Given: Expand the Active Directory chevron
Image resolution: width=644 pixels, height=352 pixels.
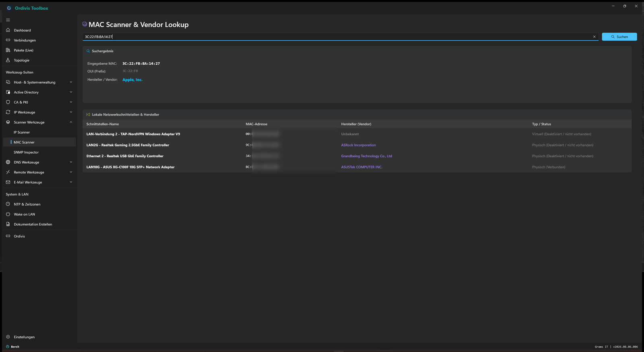Looking at the screenshot, I should pyautogui.click(x=71, y=92).
